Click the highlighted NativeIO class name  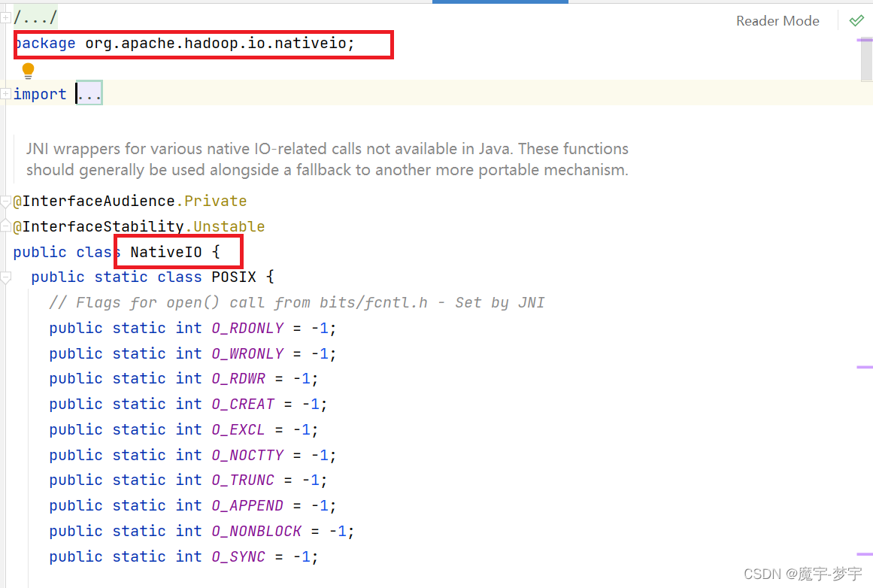click(x=166, y=251)
